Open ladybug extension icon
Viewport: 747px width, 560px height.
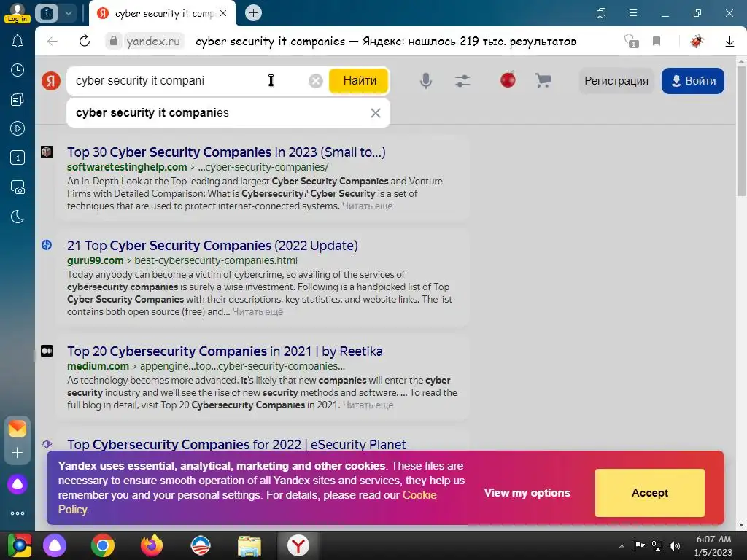(697, 42)
